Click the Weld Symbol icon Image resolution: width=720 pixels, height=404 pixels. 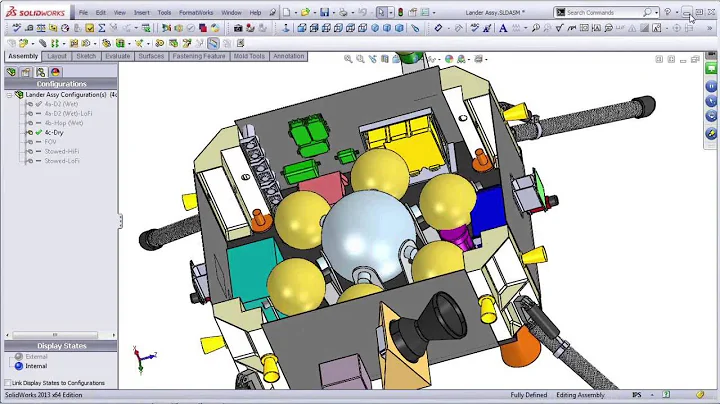(x=571, y=28)
